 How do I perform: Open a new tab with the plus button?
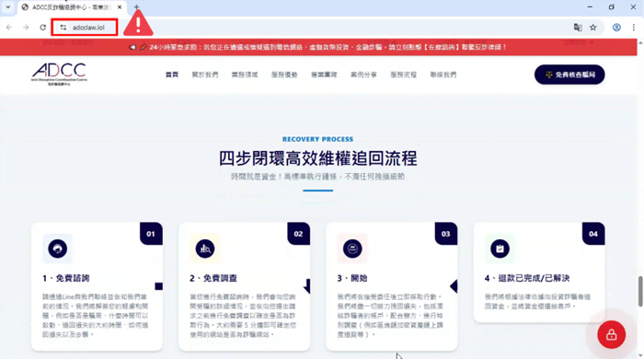[136, 7]
